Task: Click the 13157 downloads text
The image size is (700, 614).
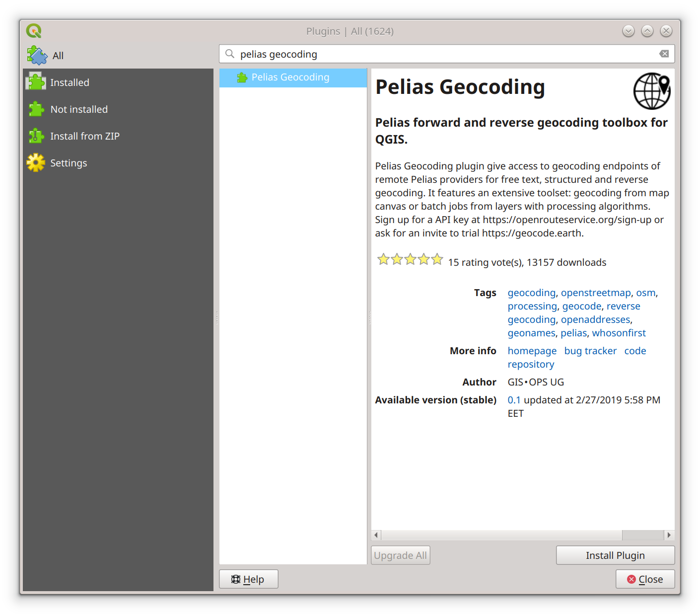Action: coord(566,262)
